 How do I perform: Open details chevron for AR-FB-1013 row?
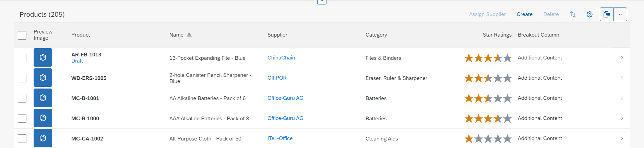[622, 58]
